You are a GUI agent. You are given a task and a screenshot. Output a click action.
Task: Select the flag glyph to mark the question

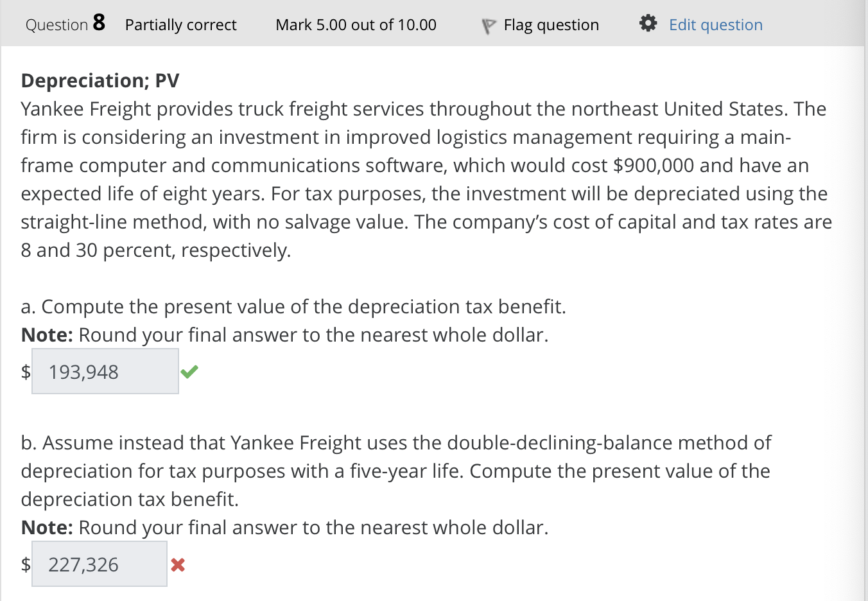pyautogui.click(x=489, y=24)
